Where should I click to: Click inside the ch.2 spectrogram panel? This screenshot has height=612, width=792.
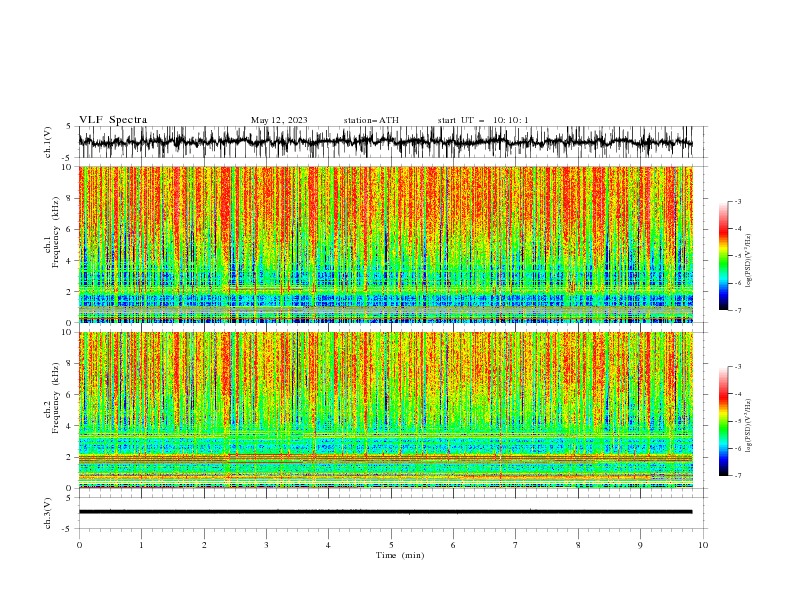click(386, 410)
